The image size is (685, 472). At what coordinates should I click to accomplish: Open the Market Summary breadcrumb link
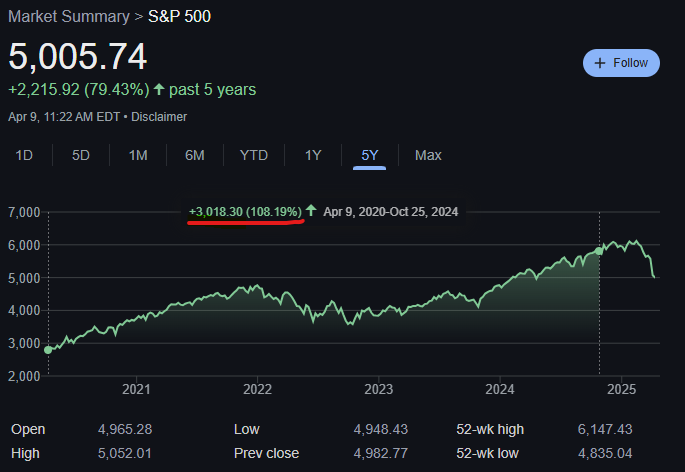click(69, 17)
